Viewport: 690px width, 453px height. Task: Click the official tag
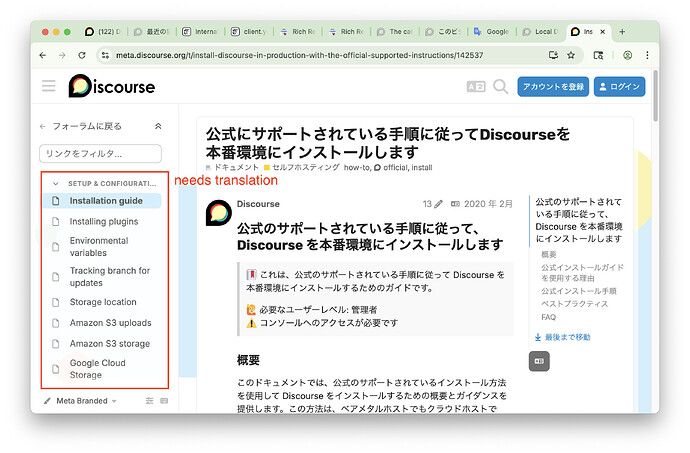point(392,168)
